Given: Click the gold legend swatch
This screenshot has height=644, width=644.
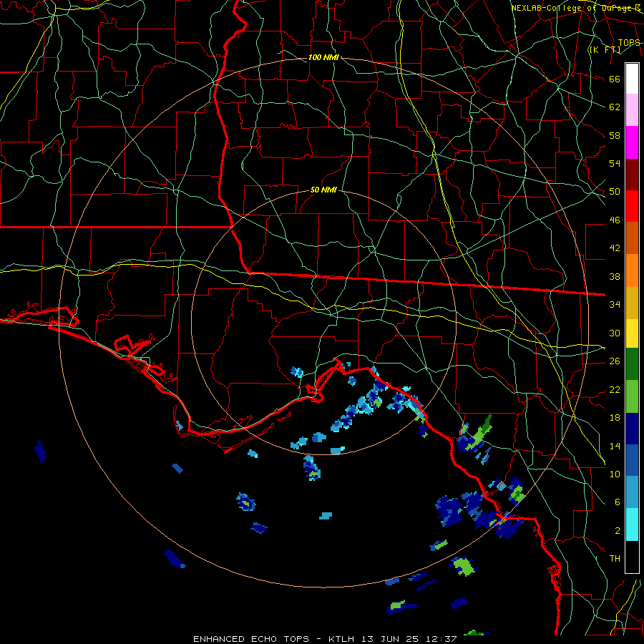Looking at the screenshot, I should [632, 303].
